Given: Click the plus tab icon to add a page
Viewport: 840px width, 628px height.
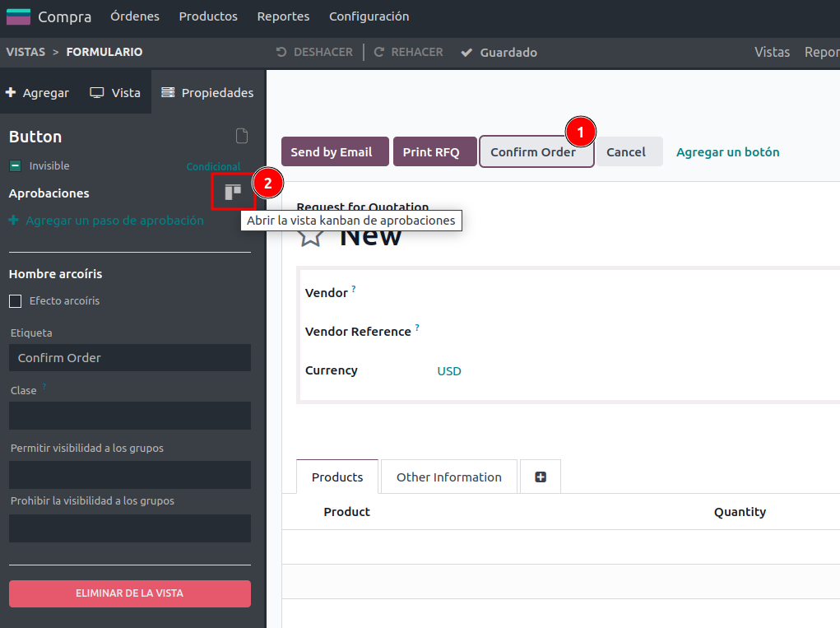Looking at the screenshot, I should [x=541, y=477].
